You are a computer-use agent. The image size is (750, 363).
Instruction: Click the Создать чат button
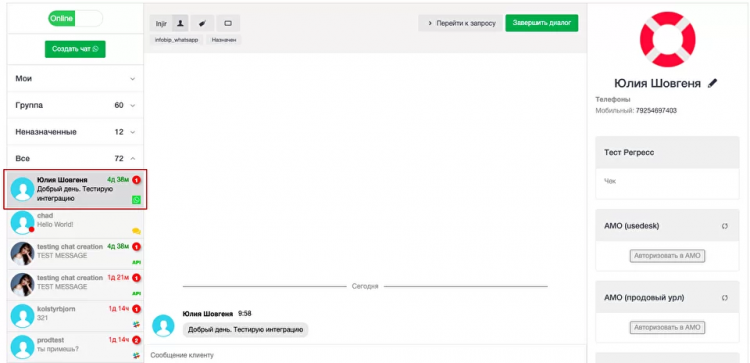pyautogui.click(x=75, y=49)
